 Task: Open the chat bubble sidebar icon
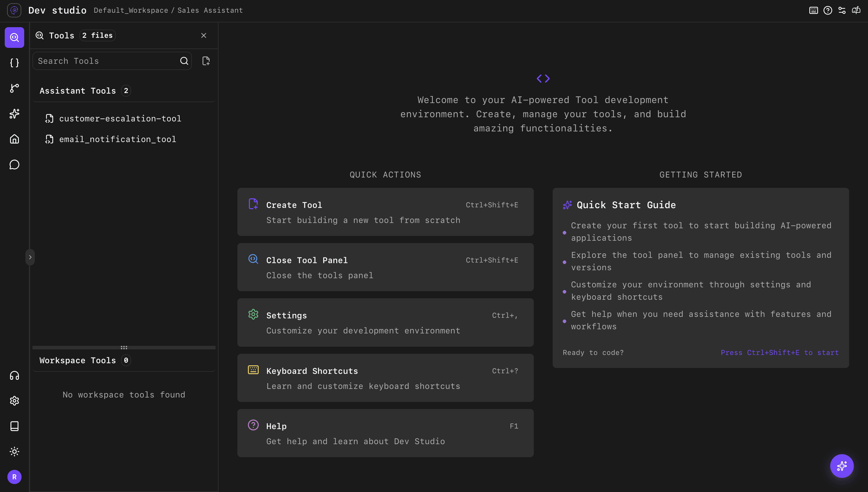click(14, 164)
